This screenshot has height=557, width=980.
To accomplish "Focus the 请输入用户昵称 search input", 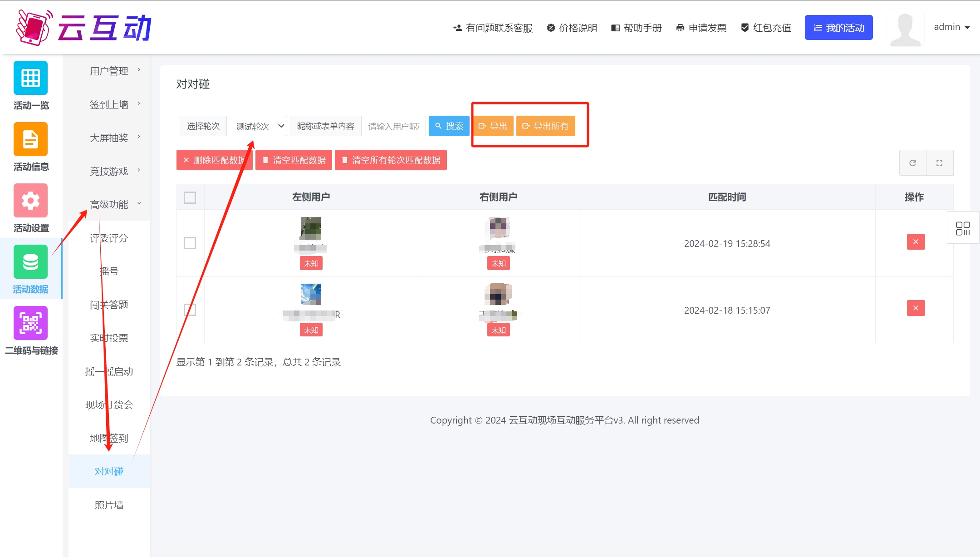I will coord(393,126).
